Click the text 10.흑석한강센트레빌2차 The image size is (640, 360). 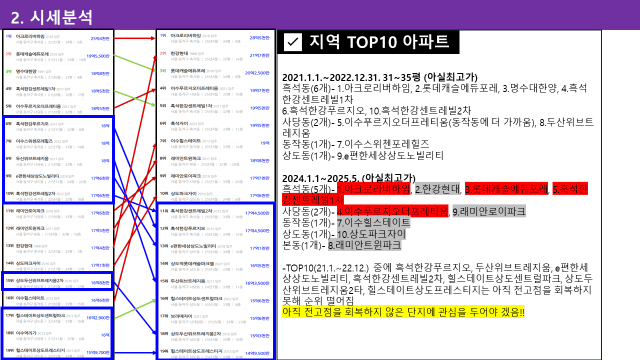(420, 111)
